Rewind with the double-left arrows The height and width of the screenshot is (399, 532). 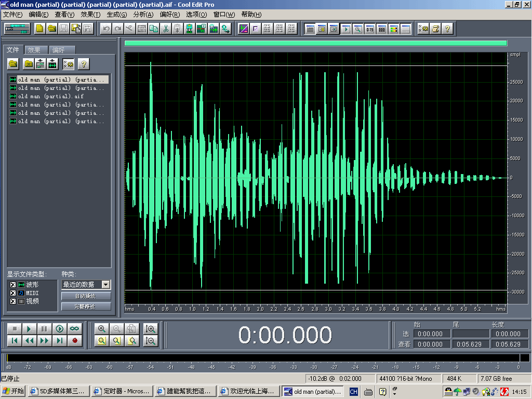point(30,340)
